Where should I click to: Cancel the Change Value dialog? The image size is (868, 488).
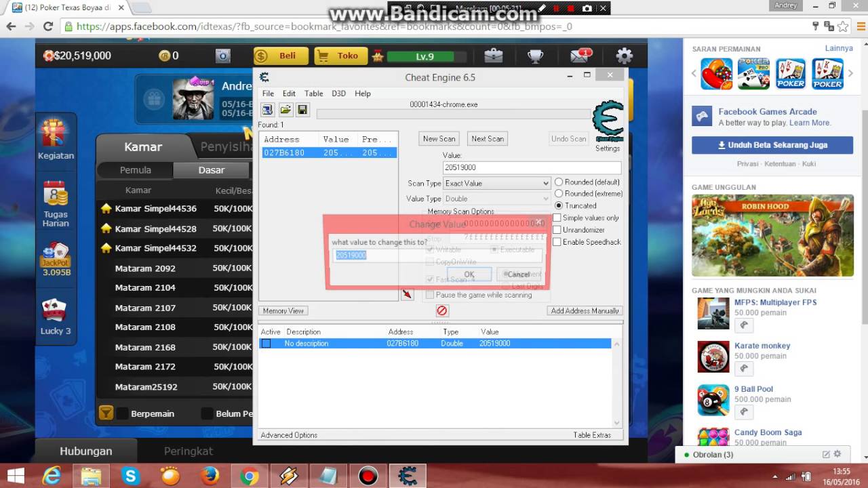point(519,274)
